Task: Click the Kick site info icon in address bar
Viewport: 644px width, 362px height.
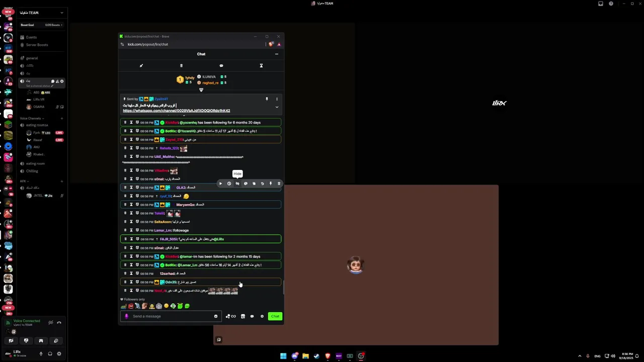Action: (x=122, y=44)
